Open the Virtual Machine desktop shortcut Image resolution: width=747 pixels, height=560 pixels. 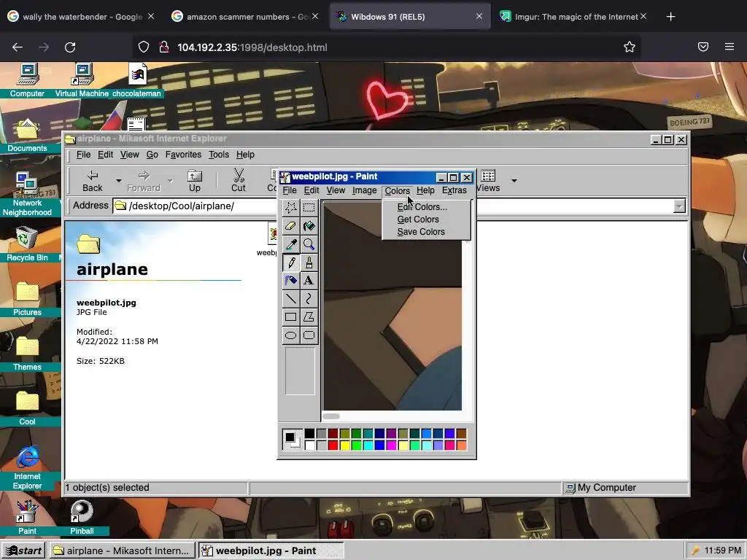(82, 80)
